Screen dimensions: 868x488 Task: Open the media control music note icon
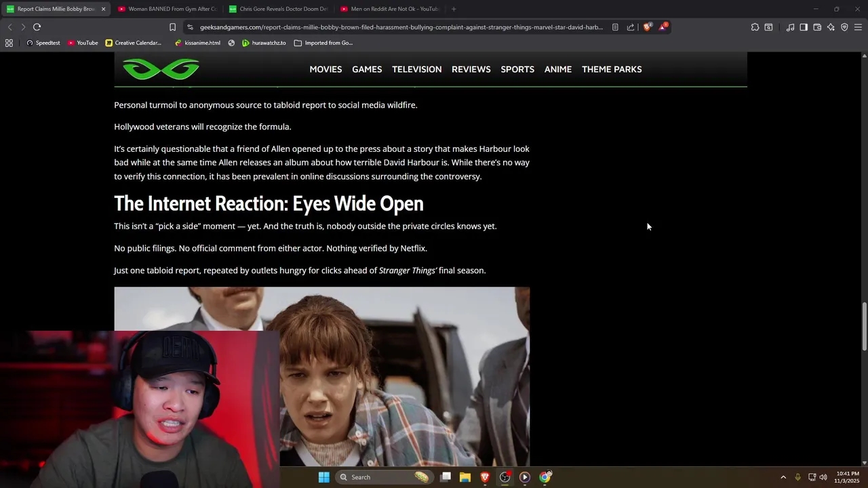point(790,27)
